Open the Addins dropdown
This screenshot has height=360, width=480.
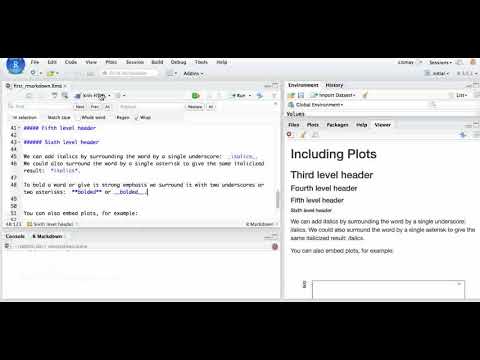pyautogui.click(x=193, y=73)
